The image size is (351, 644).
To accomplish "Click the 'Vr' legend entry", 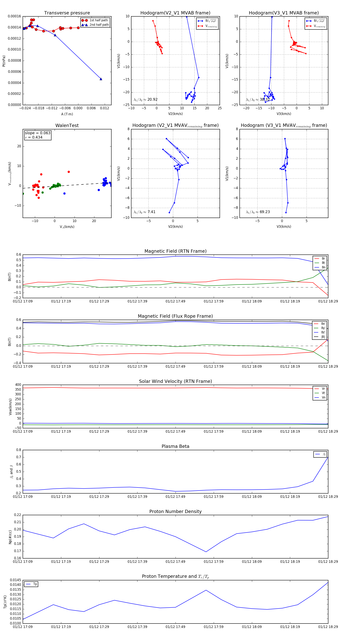I will [320, 389].
